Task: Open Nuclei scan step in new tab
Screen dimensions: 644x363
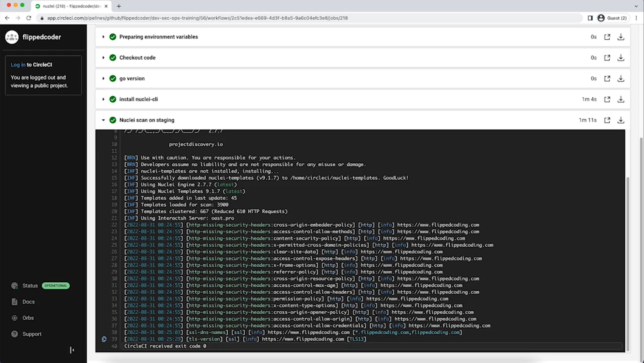Action: tap(607, 120)
